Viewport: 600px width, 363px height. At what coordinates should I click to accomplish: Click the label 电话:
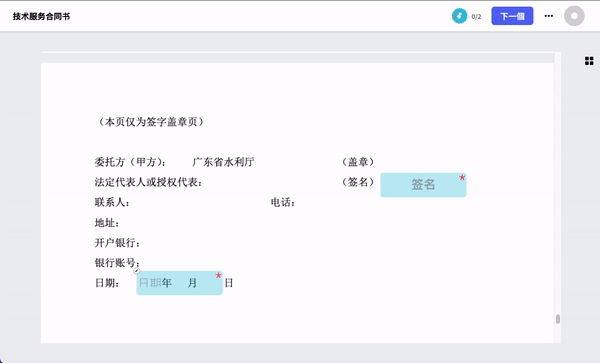coord(283,202)
